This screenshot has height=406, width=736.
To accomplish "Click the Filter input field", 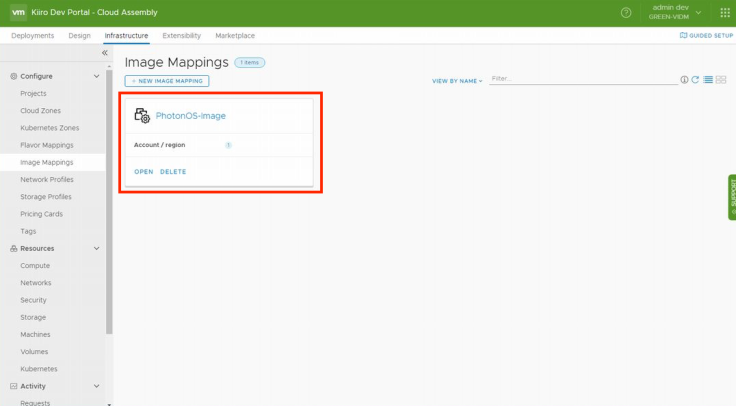I will point(583,79).
